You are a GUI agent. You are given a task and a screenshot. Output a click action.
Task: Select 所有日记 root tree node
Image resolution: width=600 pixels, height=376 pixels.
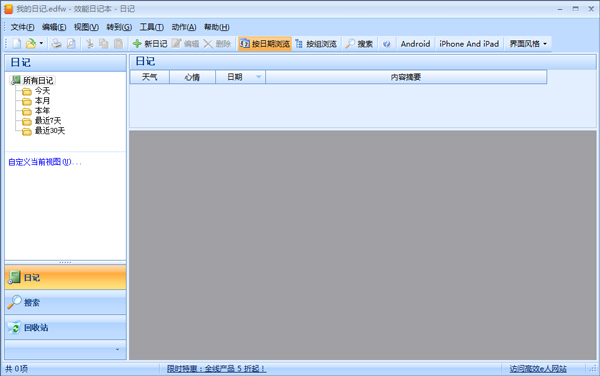point(38,80)
